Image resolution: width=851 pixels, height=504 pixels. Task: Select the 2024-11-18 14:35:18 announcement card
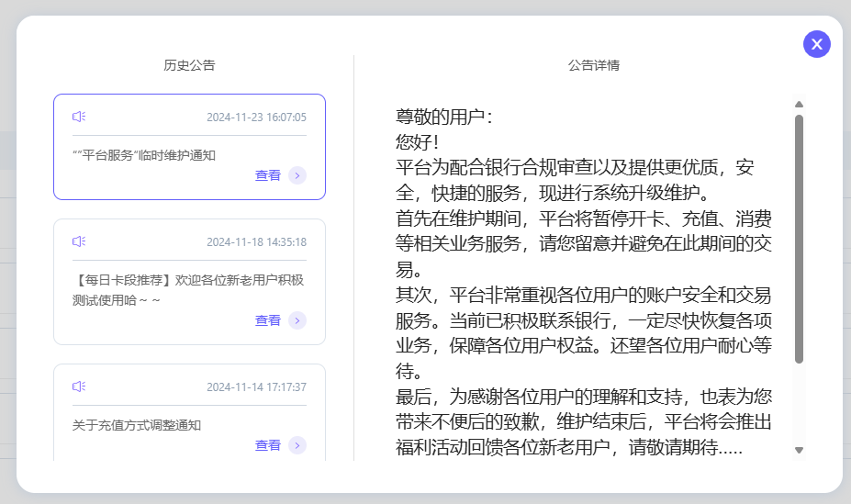(189, 282)
